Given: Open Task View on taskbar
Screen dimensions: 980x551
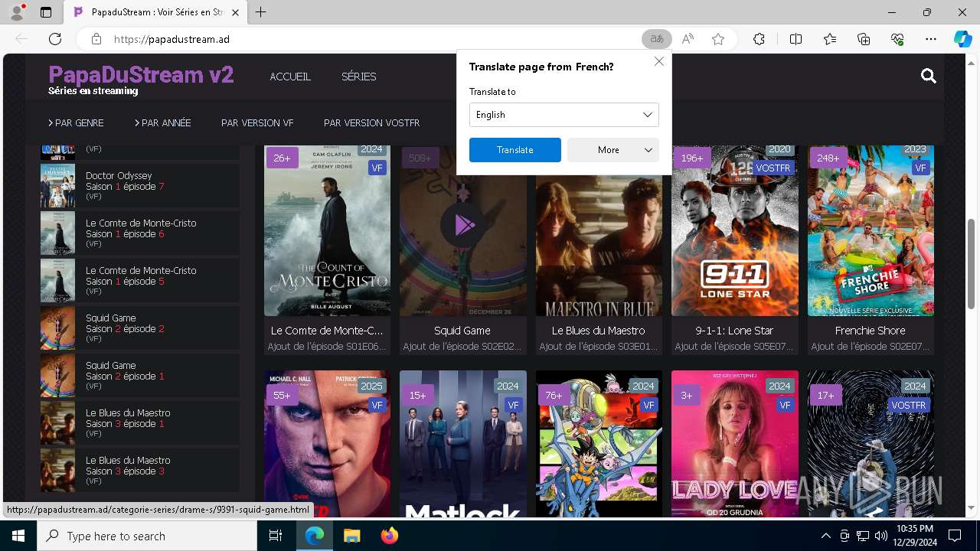Looking at the screenshot, I should [276, 536].
